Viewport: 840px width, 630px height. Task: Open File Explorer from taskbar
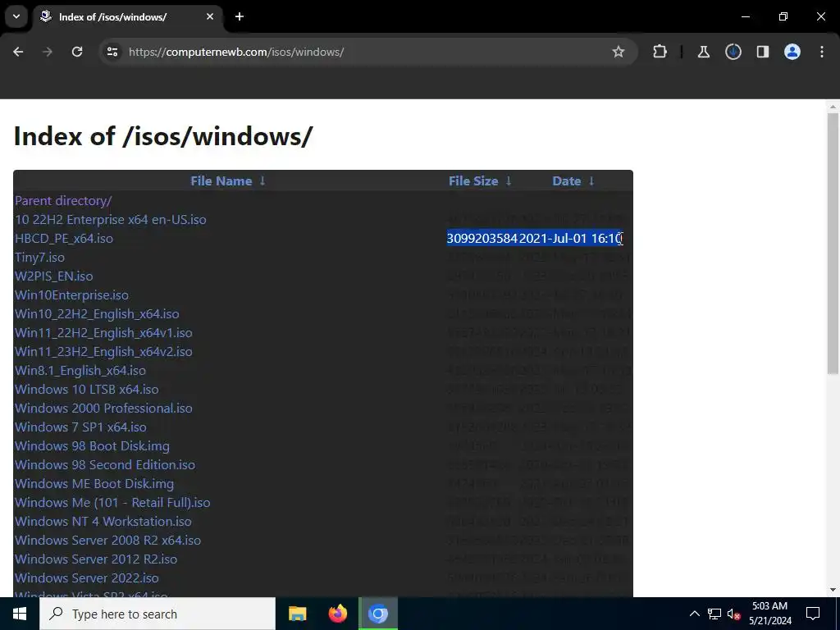pyautogui.click(x=297, y=614)
